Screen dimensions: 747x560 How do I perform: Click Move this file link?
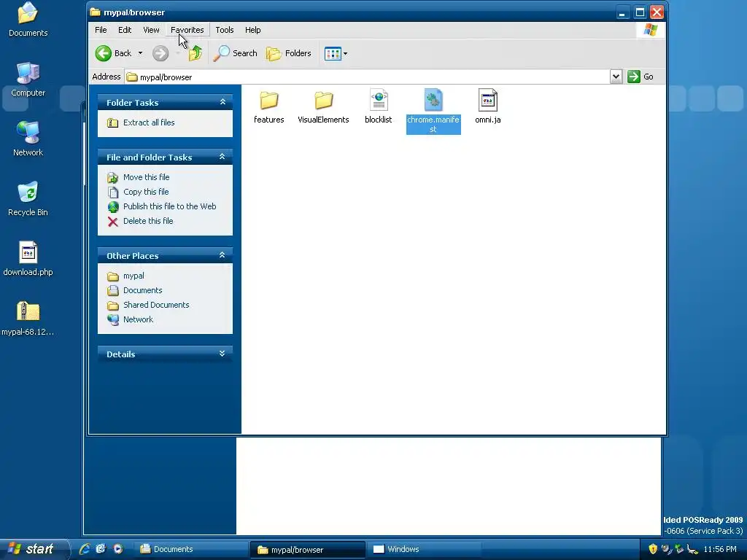pos(146,177)
